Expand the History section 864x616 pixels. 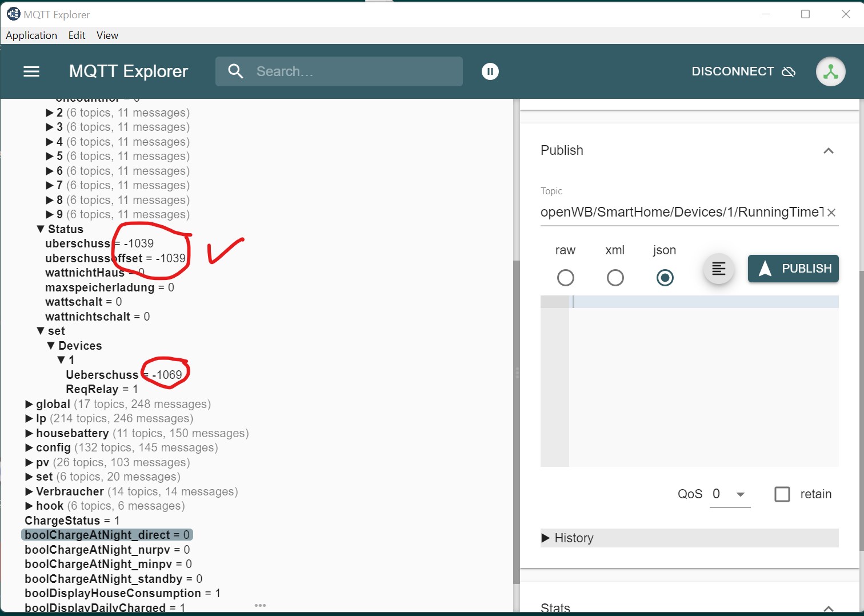point(690,538)
